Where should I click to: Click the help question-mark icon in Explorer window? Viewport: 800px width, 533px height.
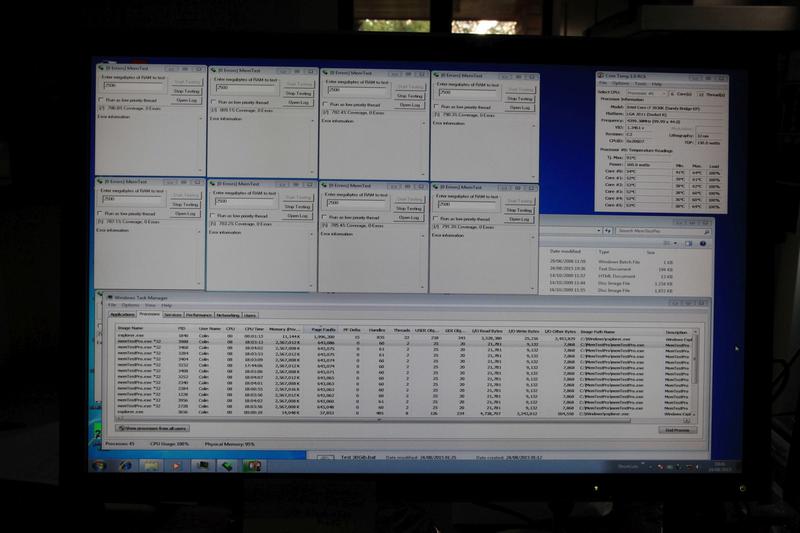tap(703, 244)
